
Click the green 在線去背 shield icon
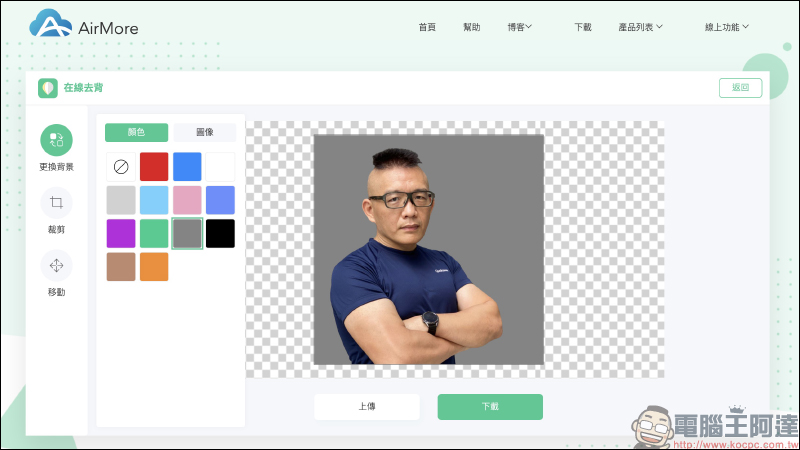click(x=47, y=88)
